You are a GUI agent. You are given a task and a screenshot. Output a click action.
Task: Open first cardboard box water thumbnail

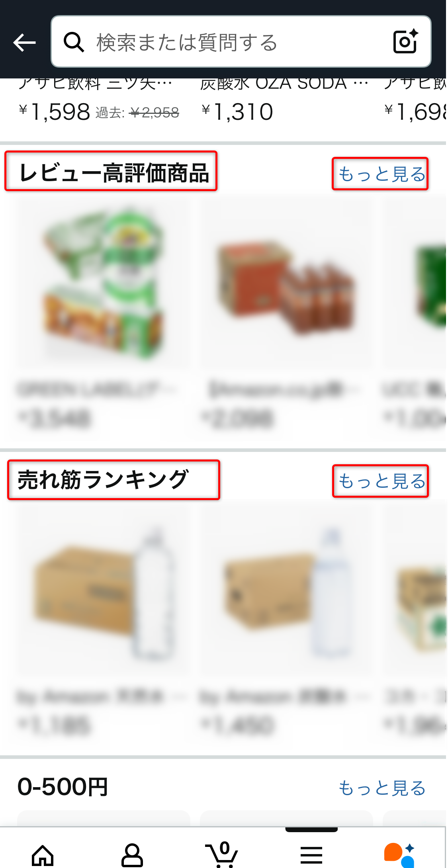pos(103,588)
